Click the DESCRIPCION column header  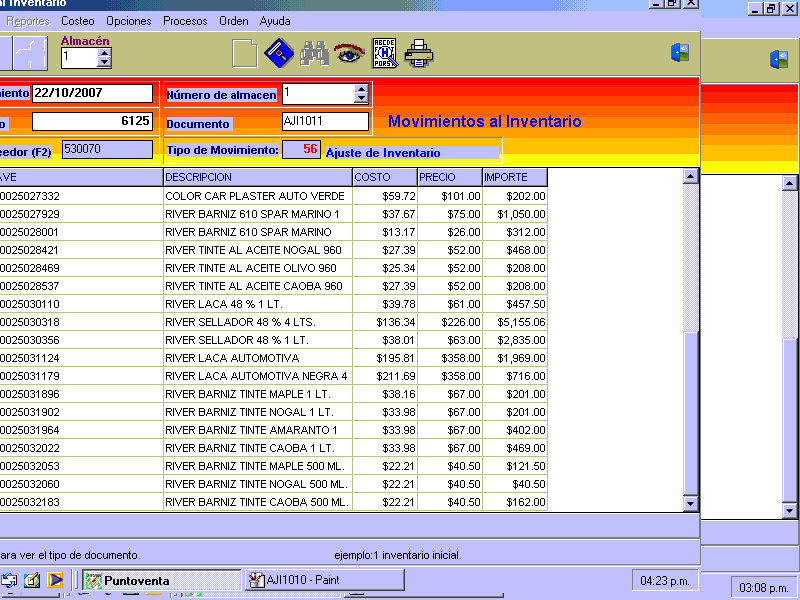(257, 177)
